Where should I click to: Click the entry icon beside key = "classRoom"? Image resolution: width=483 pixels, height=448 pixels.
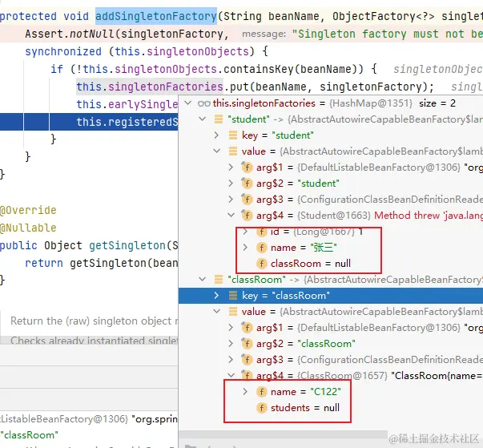[233, 296]
